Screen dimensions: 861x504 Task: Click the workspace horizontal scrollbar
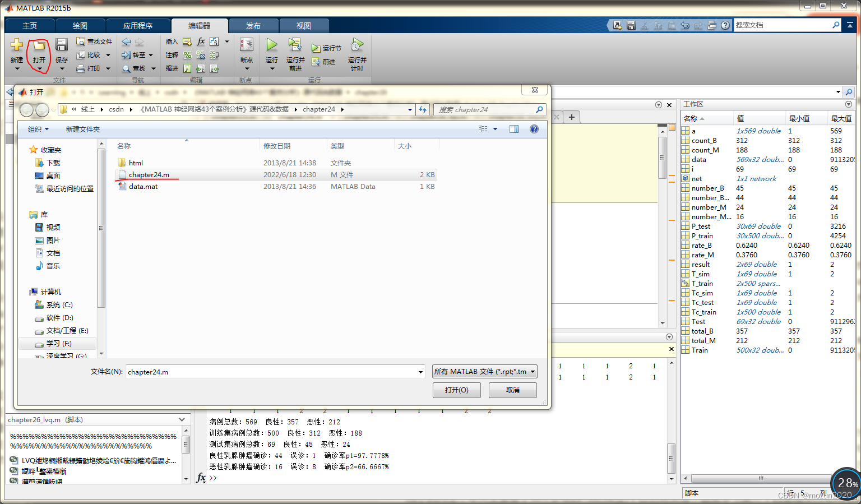(761, 479)
